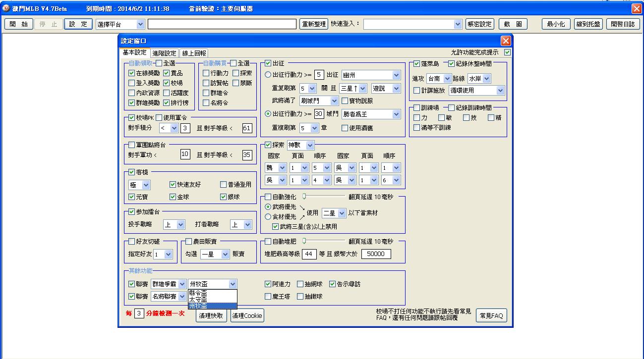Switch to the 線上回報 tab
Image resolution: width=644 pixels, height=359 pixels.
pos(194,53)
